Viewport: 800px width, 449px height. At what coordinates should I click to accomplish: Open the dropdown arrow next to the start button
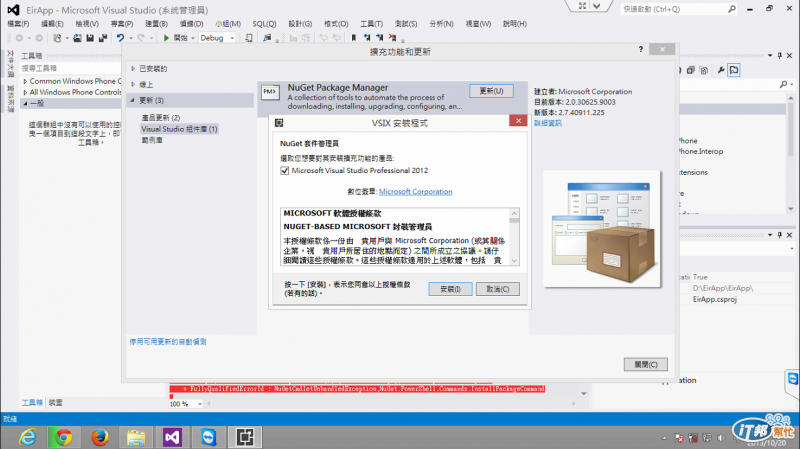[x=193, y=38]
